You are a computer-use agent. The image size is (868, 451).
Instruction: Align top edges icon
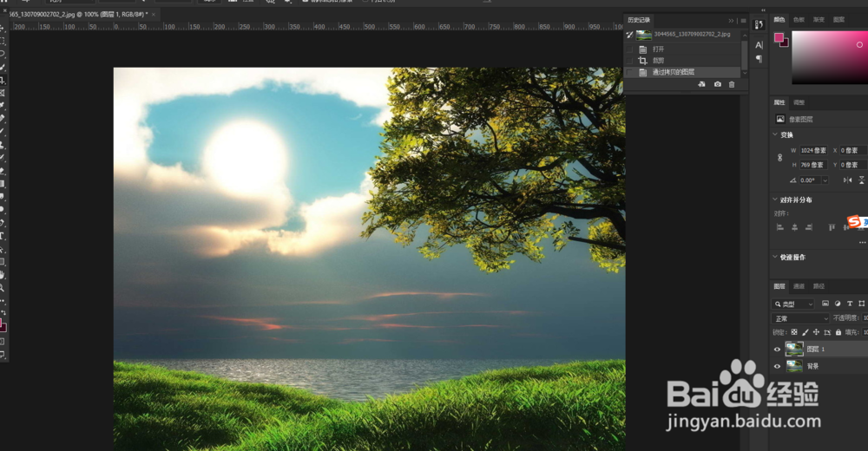(832, 227)
